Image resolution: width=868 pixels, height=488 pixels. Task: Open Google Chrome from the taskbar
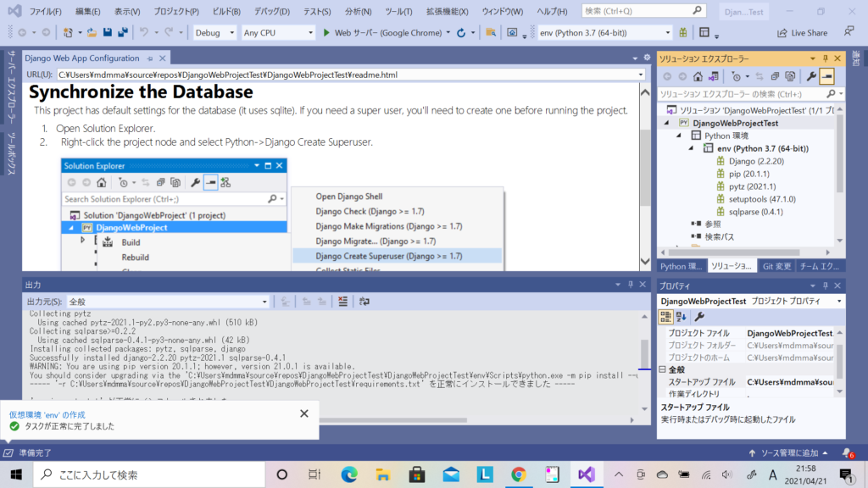click(x=519, y=474)
